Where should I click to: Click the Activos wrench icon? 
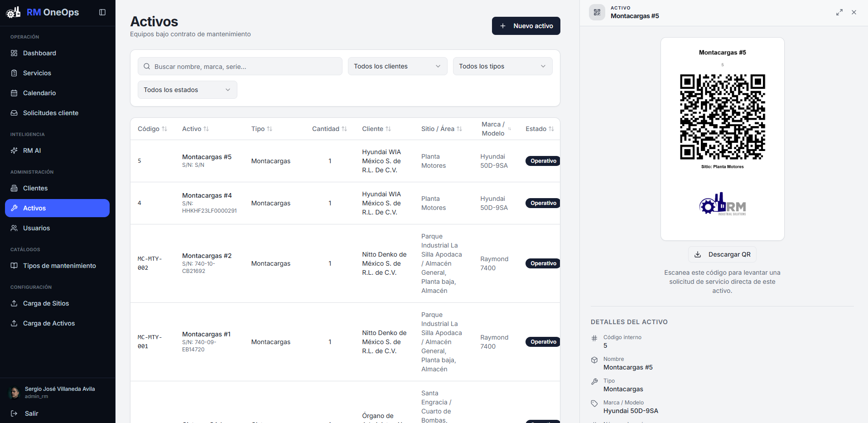pos(14,208)
